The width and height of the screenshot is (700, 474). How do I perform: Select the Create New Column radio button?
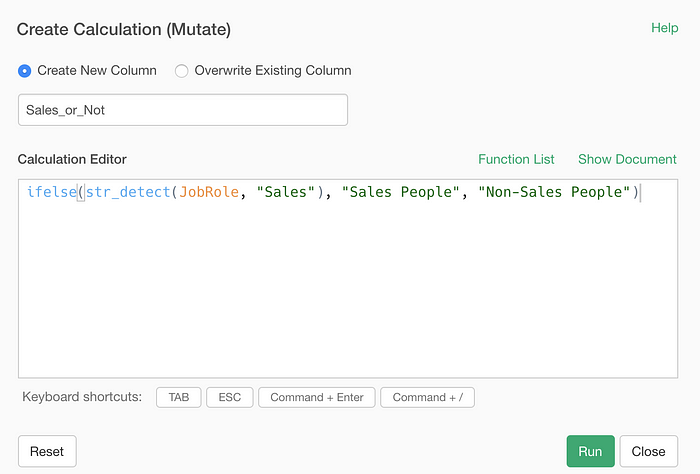click(x=25, y=71)
